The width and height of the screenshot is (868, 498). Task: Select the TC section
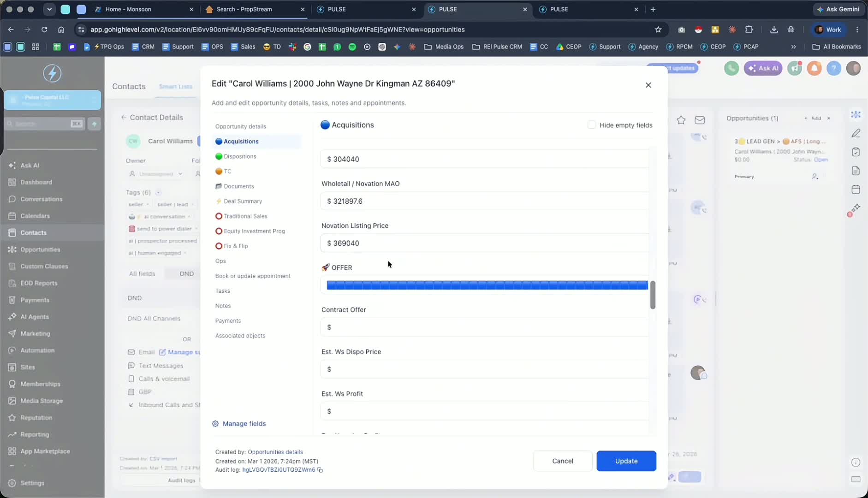click(x=223, y=171)
